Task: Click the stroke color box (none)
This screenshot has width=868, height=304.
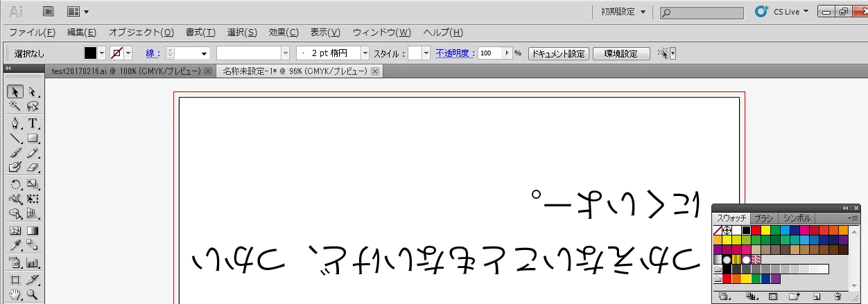Action: (116, 53)
